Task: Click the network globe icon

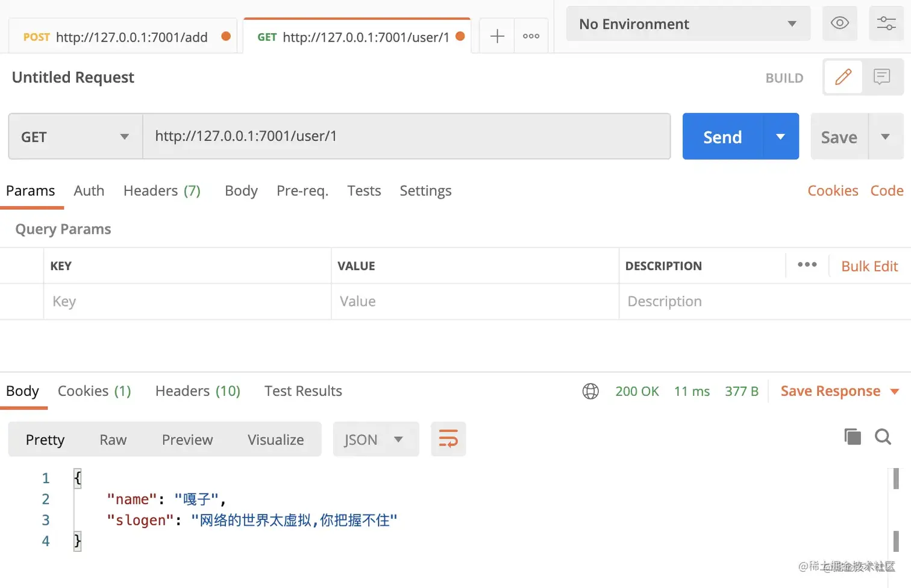Action: point(590,392)
